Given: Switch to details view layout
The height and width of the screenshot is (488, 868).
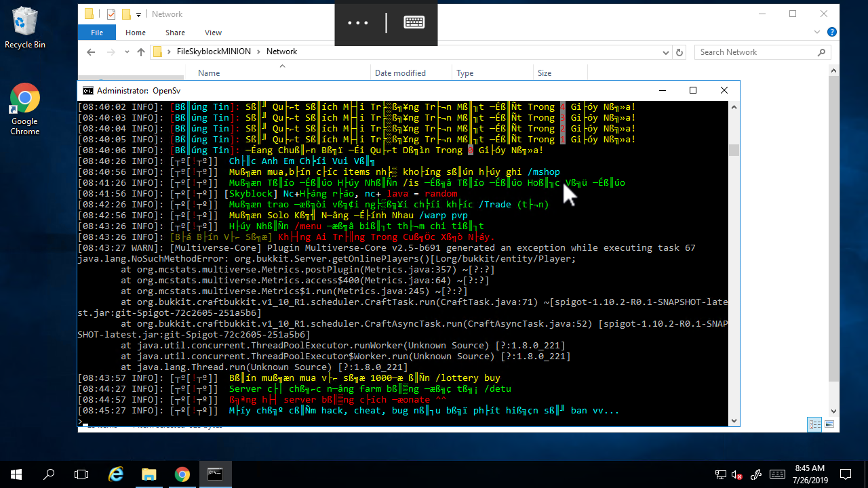Looking at the screenshot, I should tap(814, 424).
